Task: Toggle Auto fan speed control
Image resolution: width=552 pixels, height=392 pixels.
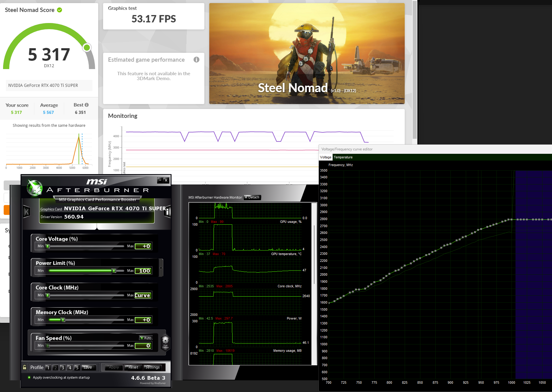Action: pyautogui.click(x=146, y=338)
